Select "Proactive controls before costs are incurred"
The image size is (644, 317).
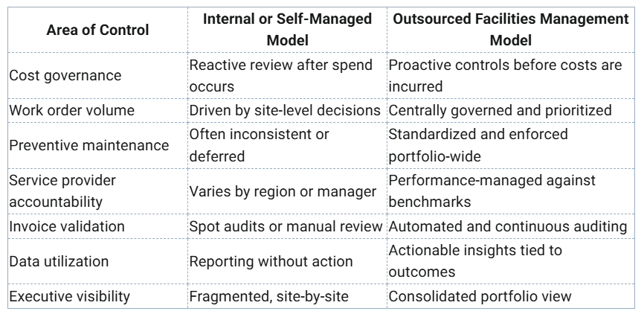[x=505, y=76]
